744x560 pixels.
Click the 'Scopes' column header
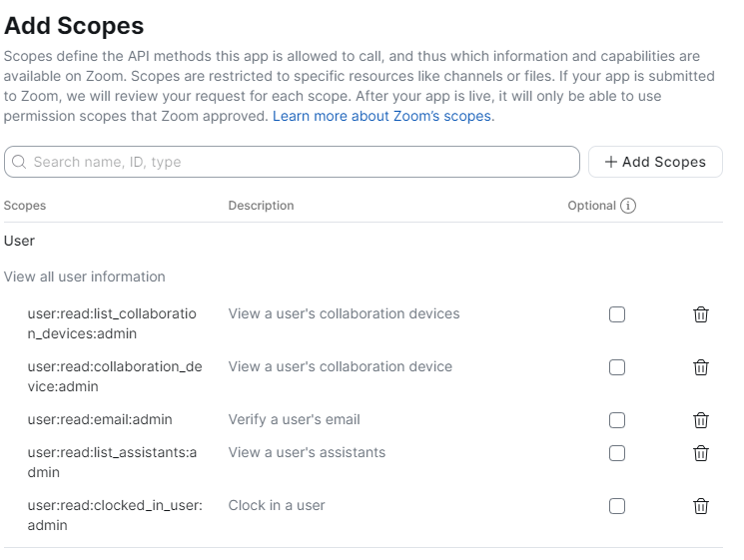[x=25, y=206]
